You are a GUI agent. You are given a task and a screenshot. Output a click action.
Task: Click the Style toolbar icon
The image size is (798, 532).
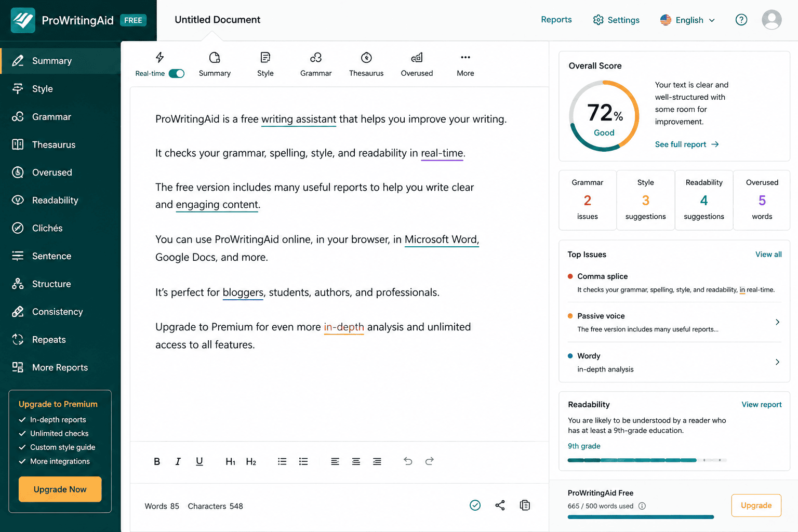tap(265, 64)
